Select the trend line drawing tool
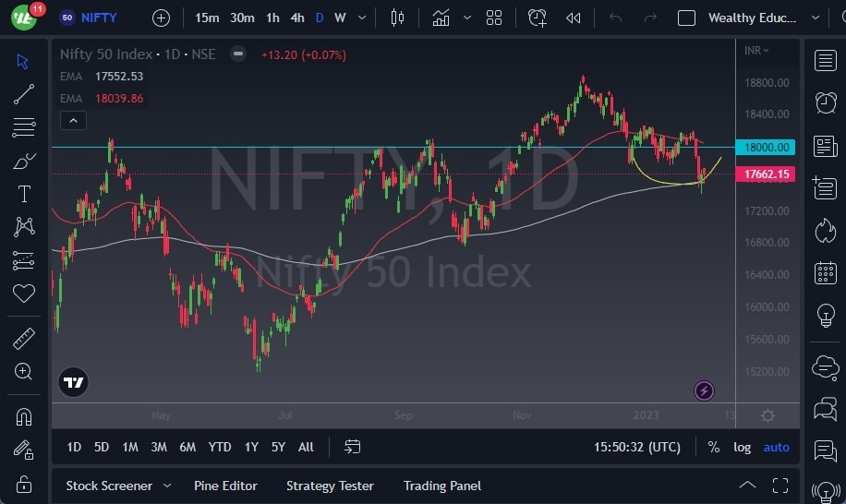Screen dimensions: 846x504 [x=24, y=94]
